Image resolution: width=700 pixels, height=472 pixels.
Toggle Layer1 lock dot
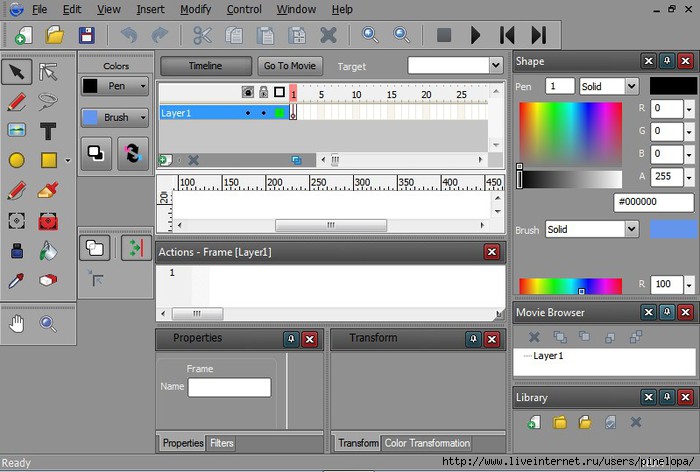coord(263,113)
